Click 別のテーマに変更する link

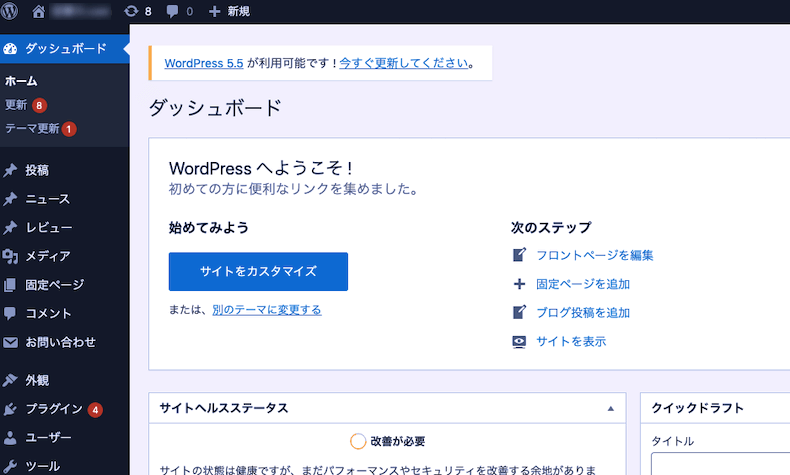267,310
